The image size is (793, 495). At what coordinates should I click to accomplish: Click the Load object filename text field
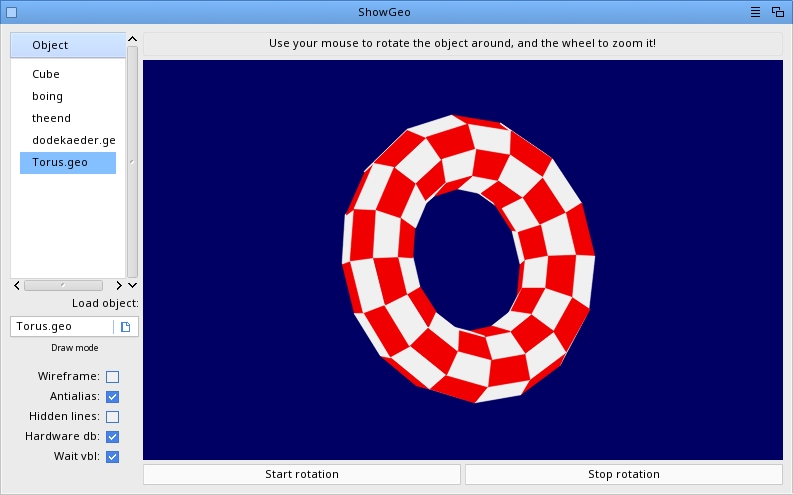pyautogui.click(x=62, y=327)
